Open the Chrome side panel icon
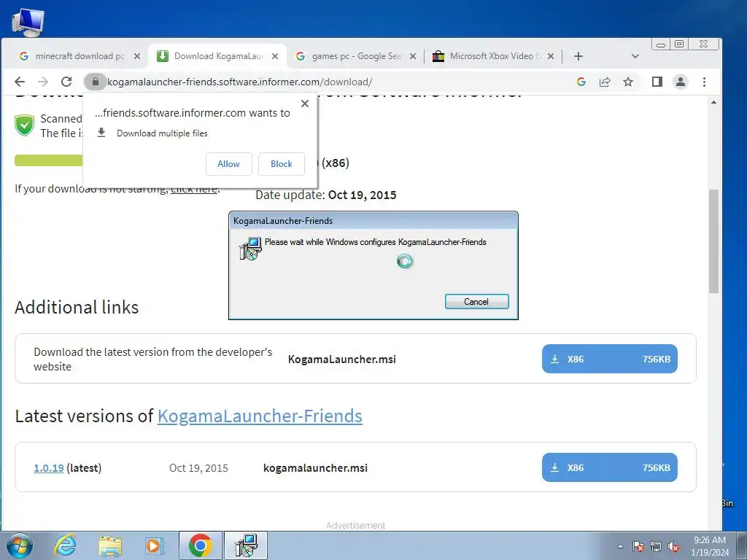The image size is (747, 560). tap(657, 82)
